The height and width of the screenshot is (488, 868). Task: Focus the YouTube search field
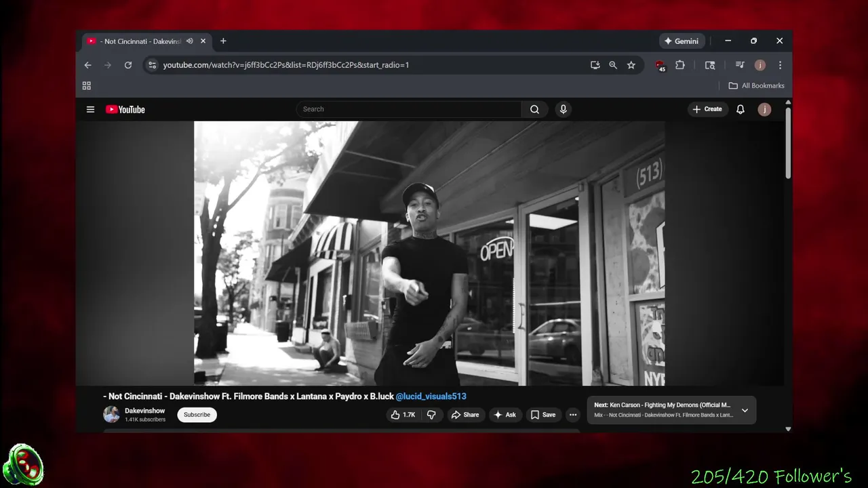click(409, 109)
